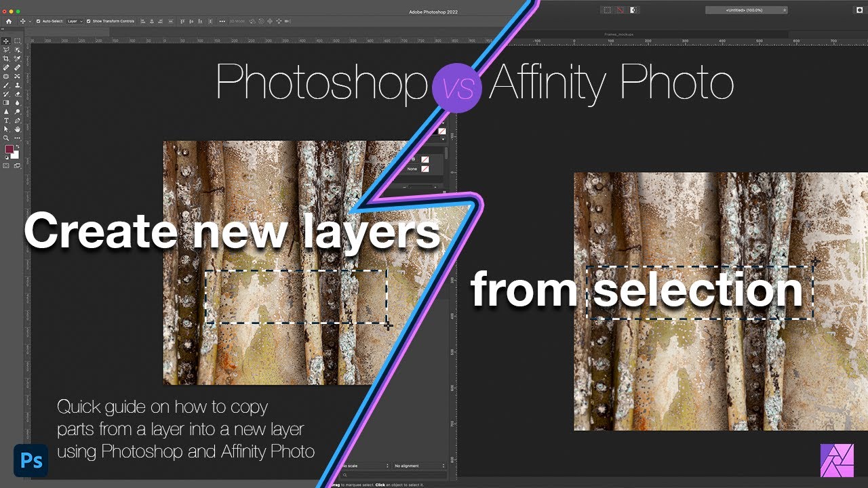This screenshot has height=488, width=868.
Task: Close the <Untitled> document tab
Action: (785, 9)
